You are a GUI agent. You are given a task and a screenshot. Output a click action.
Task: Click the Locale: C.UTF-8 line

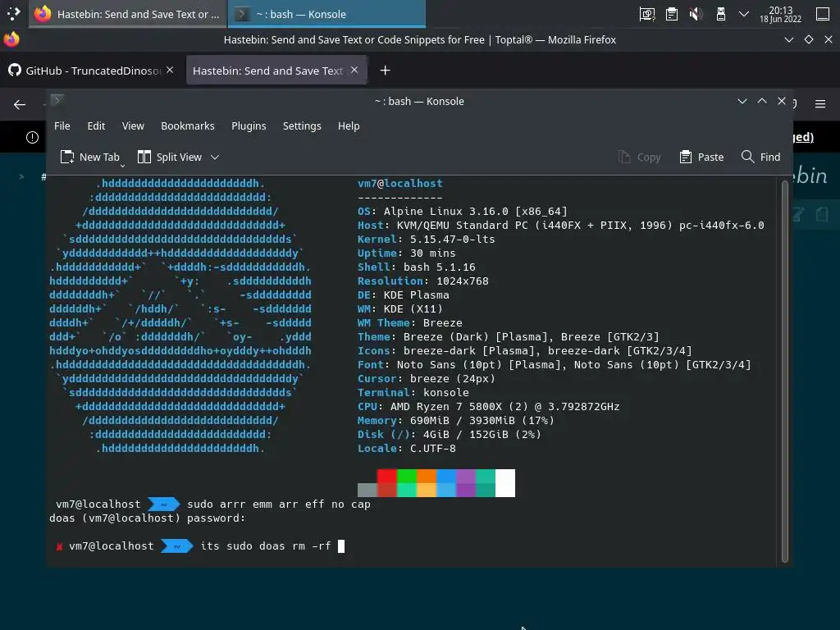(407, 448)
